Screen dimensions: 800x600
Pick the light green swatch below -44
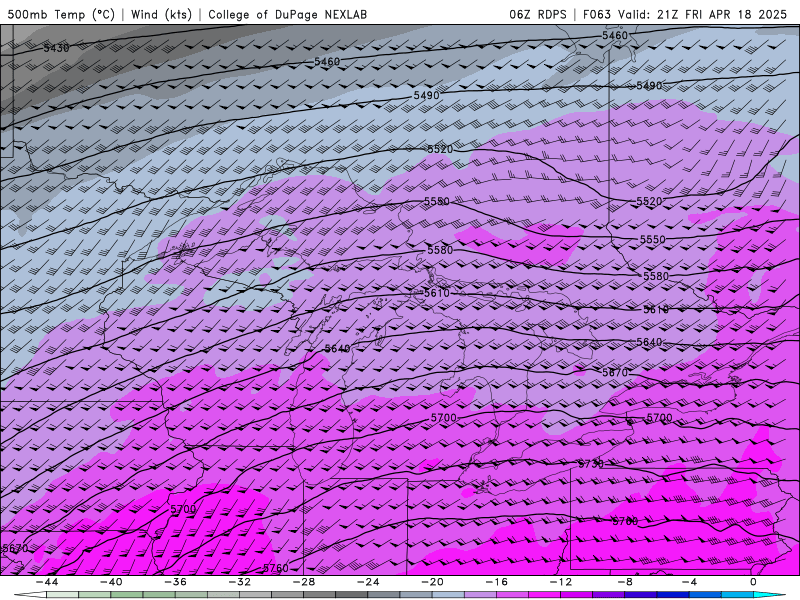[x=62, y=595]
